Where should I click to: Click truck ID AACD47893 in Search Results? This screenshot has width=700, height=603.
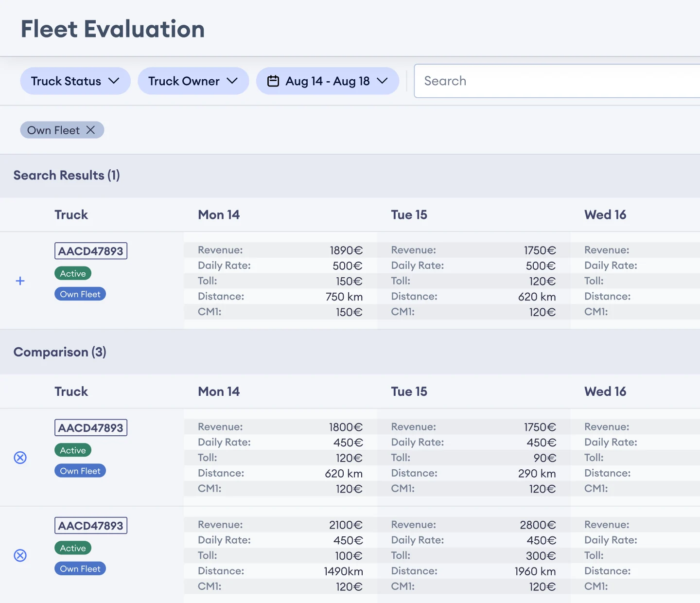click(91, 251)
